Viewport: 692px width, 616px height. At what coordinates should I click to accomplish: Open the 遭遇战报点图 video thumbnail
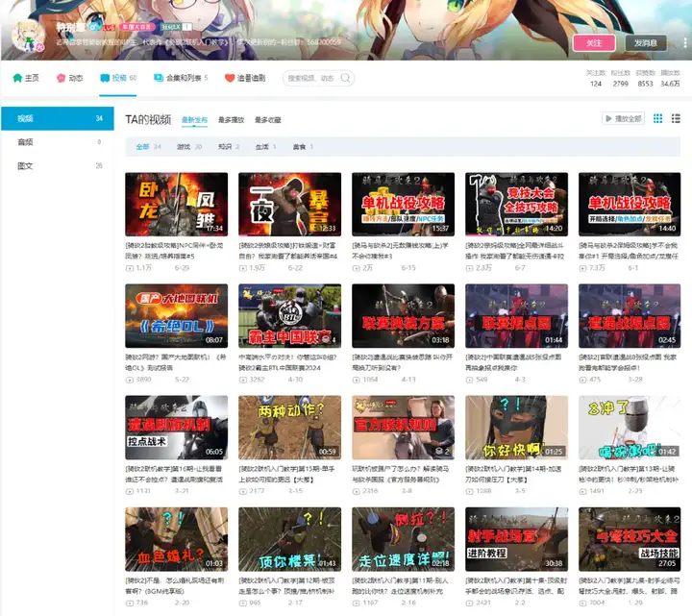pos(630,316)
